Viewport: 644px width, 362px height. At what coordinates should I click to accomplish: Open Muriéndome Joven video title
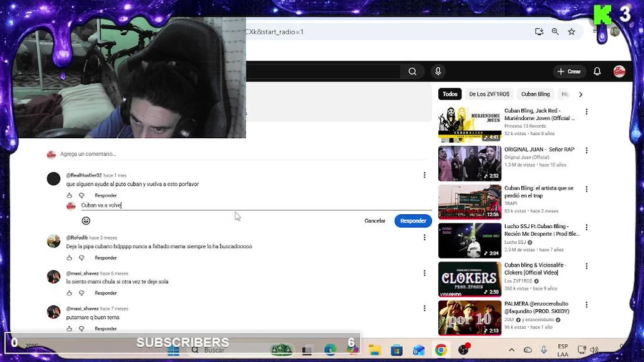(539, 114)
